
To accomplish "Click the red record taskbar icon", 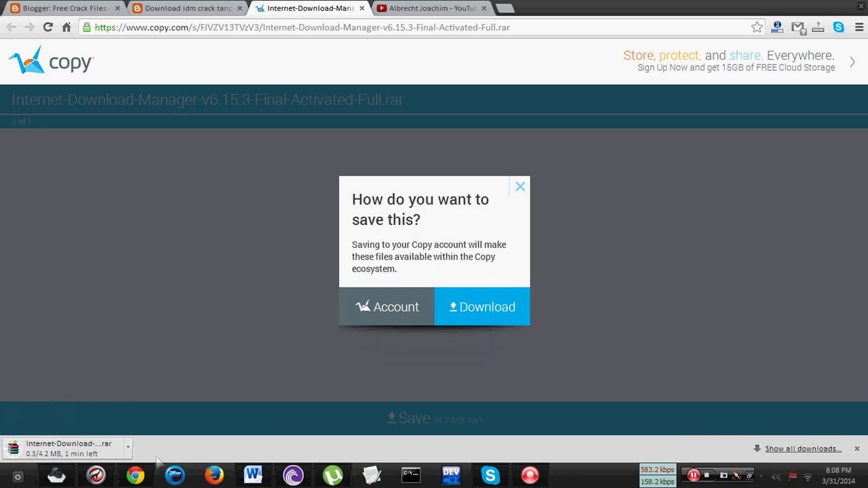I will 530,476.
